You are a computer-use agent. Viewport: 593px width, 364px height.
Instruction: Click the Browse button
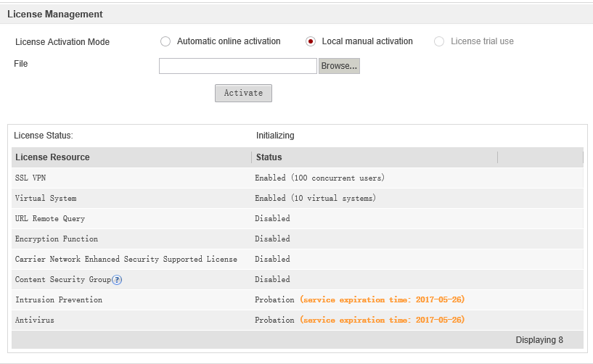tap(339, 66)
